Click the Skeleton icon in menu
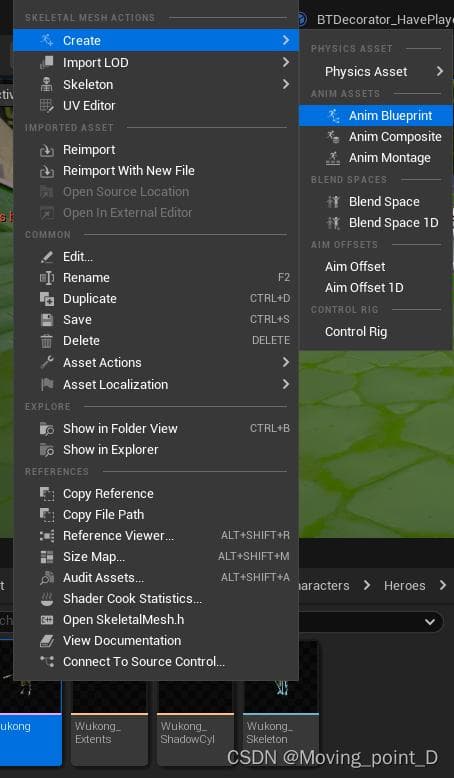 (x=47, y=84)
